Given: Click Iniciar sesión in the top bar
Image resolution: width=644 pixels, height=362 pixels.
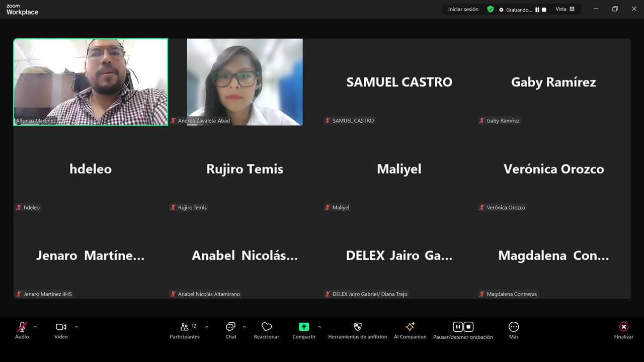Looking at the screenshot, I should [x=463, y=9].
